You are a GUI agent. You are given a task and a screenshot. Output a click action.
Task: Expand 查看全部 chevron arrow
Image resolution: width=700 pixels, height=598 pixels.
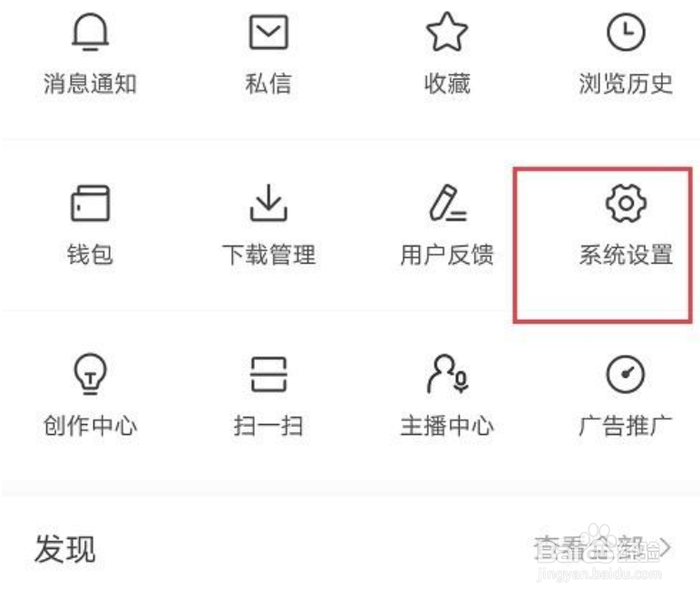pos(666,547)
